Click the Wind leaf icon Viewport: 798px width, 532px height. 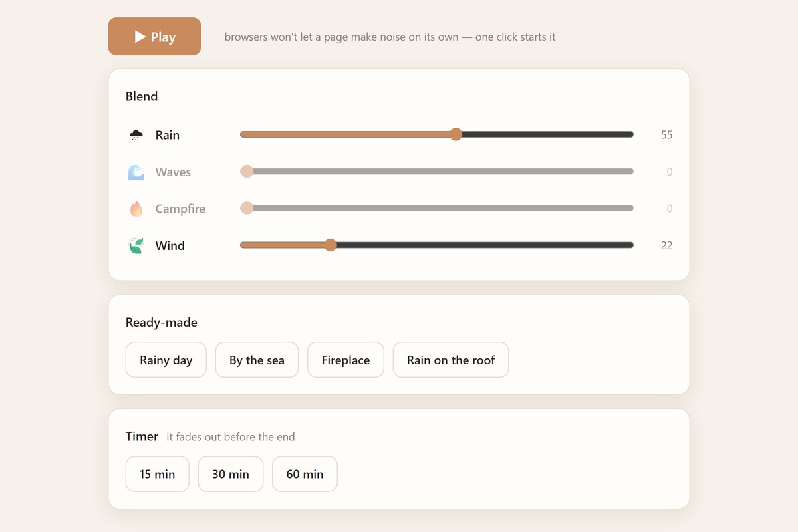pyautogui.click(x=136, y=246)
